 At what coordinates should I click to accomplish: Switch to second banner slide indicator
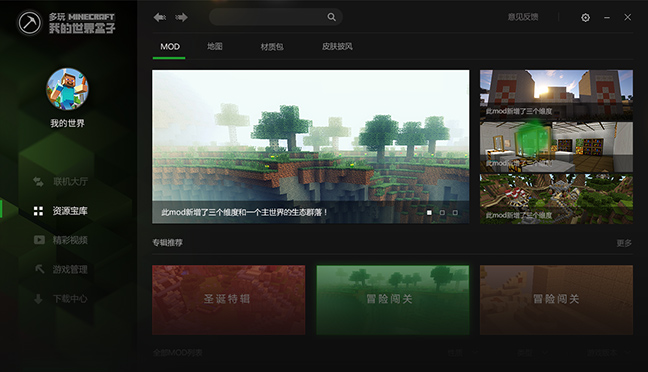click(442, 212)
